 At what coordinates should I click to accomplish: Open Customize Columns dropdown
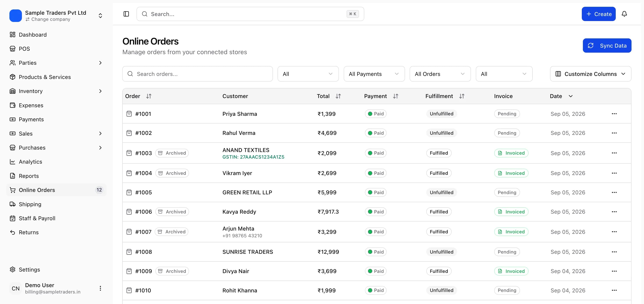(590, 74)
